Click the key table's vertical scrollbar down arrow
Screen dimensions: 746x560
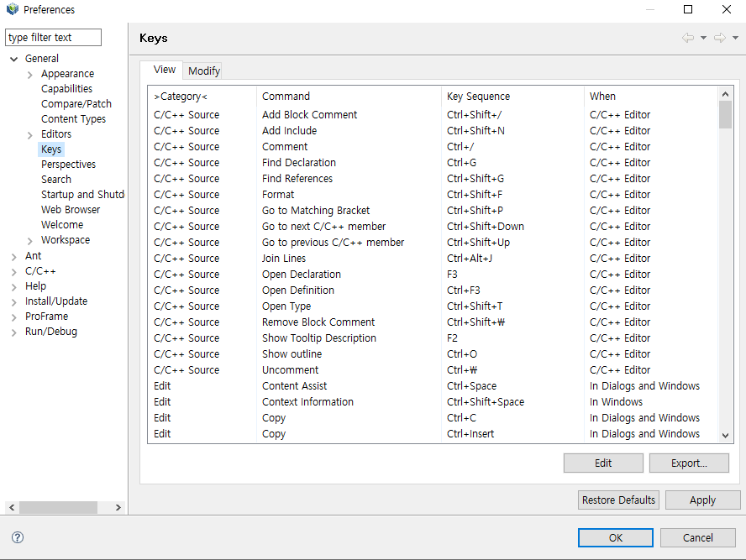coord(726,435)
